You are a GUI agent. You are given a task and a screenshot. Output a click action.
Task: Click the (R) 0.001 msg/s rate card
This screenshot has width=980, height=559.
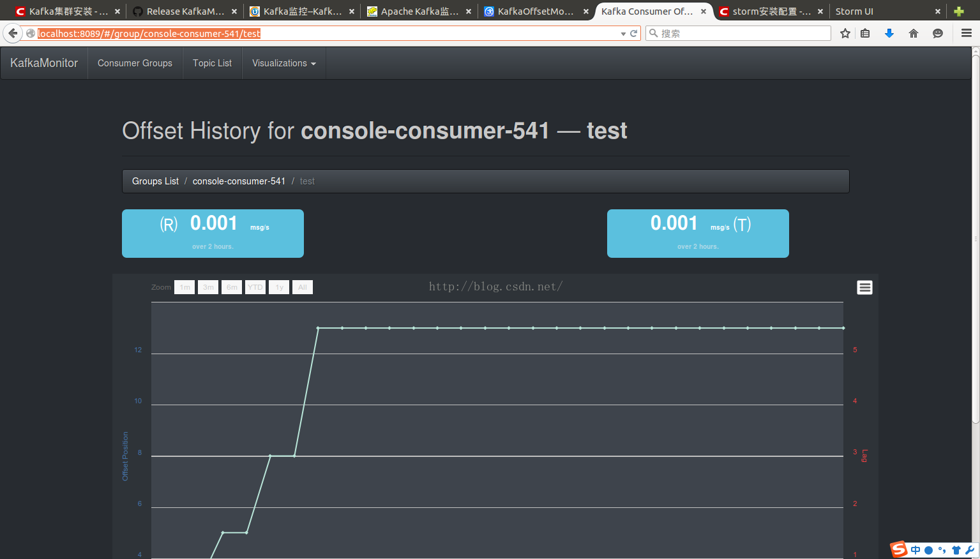pyautogui.click(x=213, y=234)
